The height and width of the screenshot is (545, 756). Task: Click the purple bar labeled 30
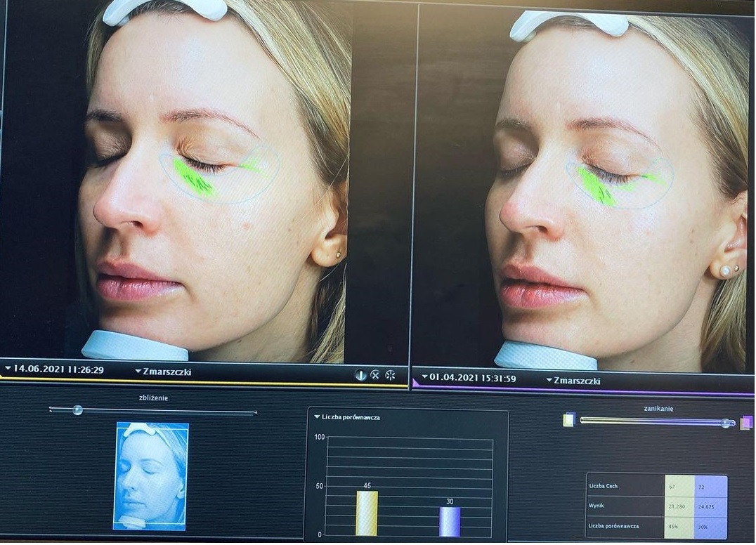(x=450, y=521)
